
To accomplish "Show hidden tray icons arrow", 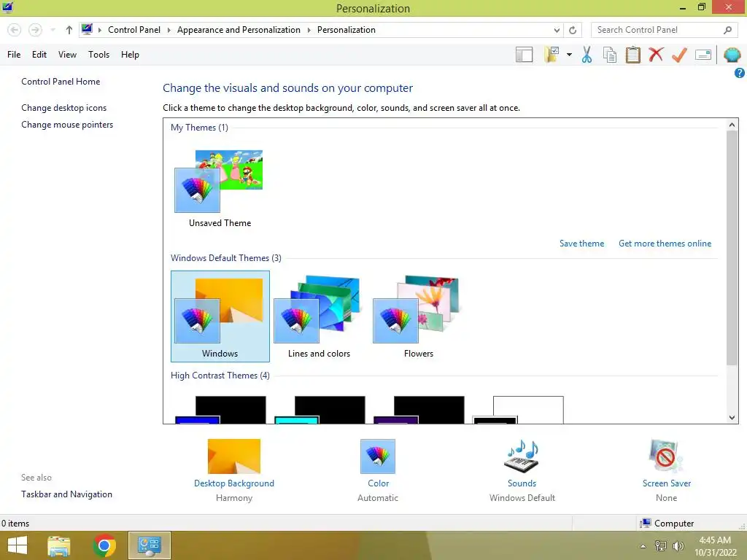I will coord(643,546).
